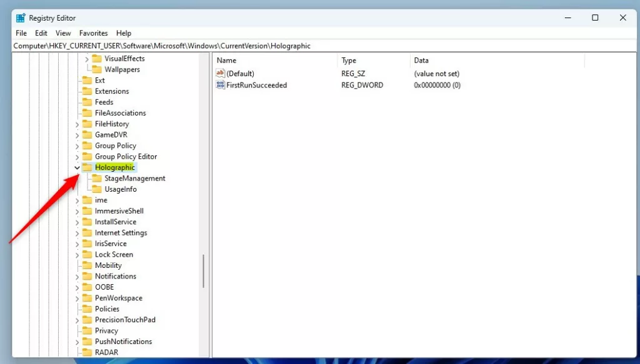Click the Policies folder icon
This screenshot has height=364, width=640.
point(87,309)
